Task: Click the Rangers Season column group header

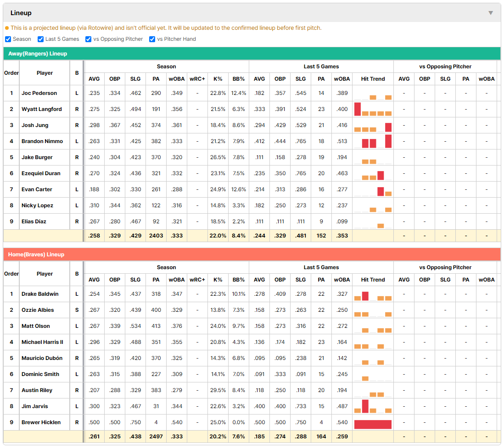Action: [166, 66]
